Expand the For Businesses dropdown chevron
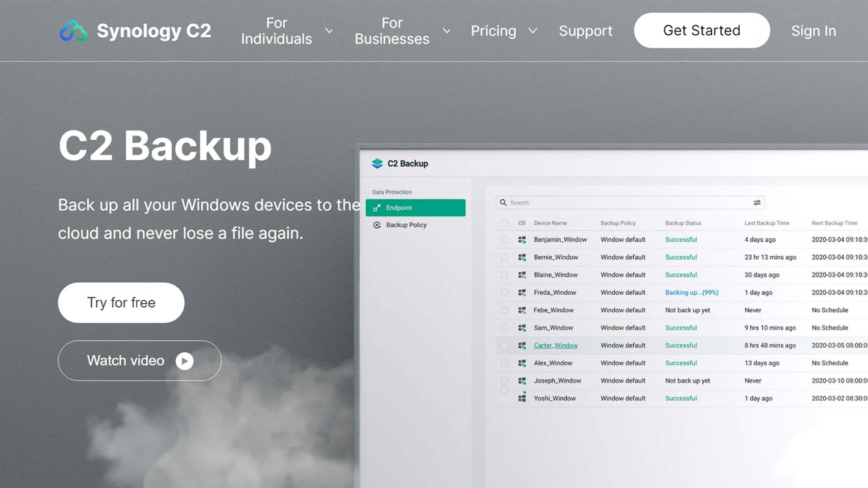 (x=447, y=31)
